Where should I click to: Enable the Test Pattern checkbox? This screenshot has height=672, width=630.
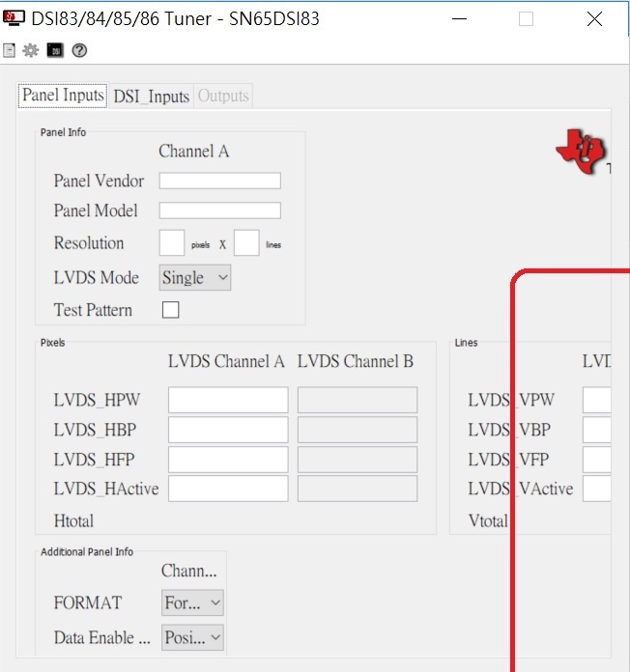170,309
